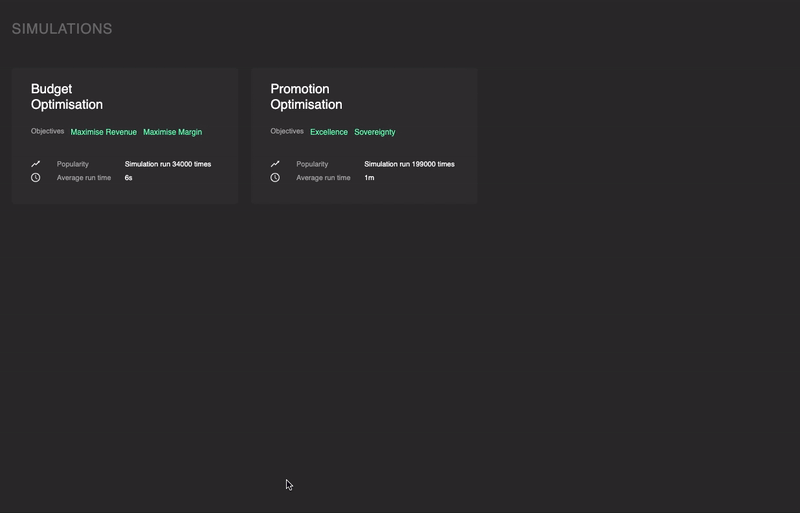800x513 pixels.
Task: Click the Budget Optimisation title text
Action: [67, 96]
